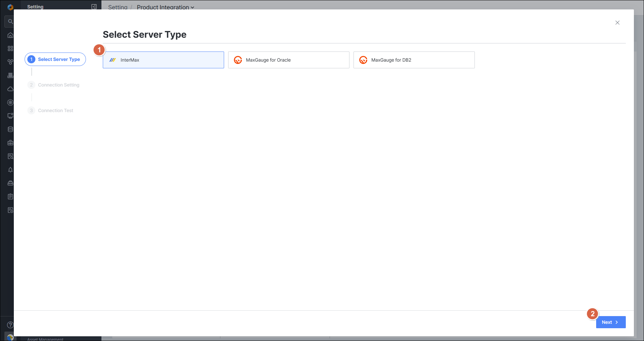The width and height of the screenshot is (644, 341).
Task: Click the Setting panel header title
Action: point(35,7)
